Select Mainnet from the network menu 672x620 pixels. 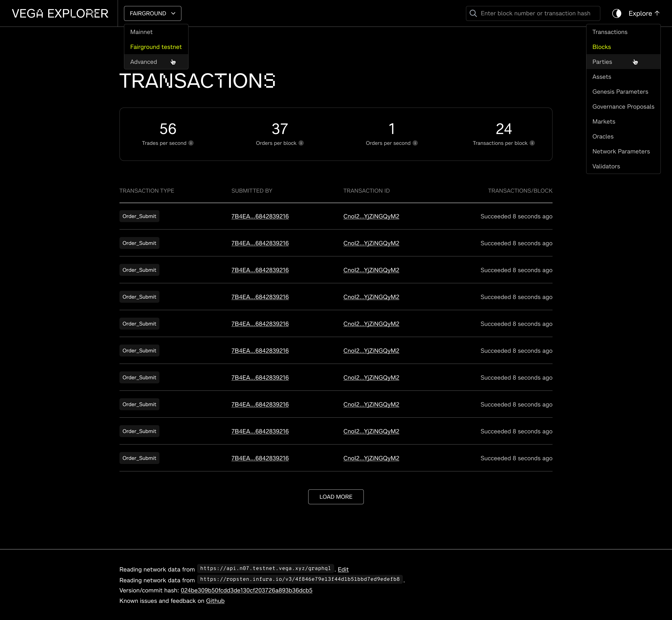point(141,32)
